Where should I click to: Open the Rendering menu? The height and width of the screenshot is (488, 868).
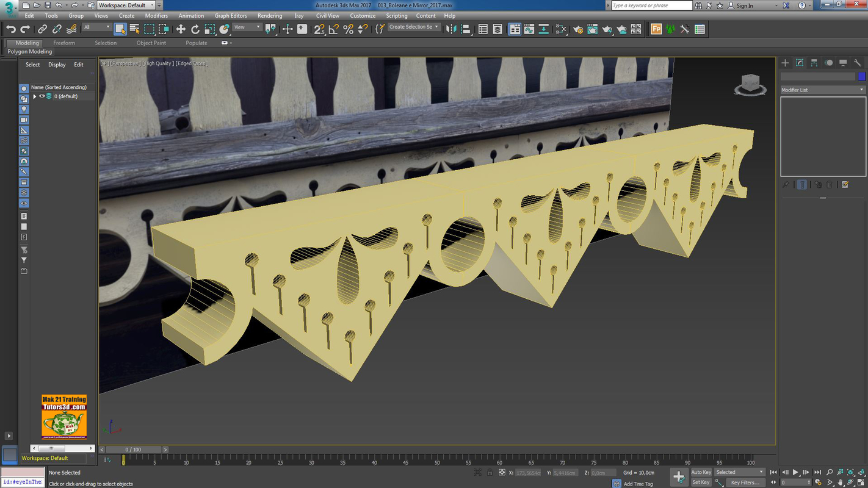click(x=270, y=15)
